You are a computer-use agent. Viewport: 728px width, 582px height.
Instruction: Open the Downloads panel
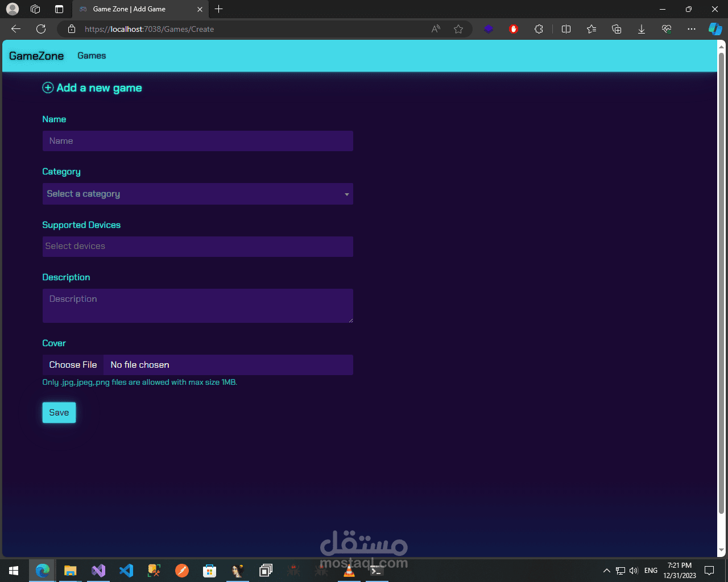click(x=642, y=29)
